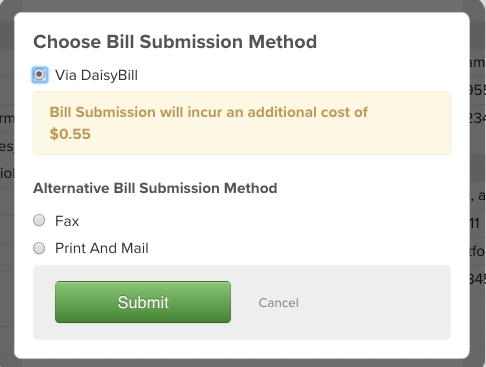The height and width of the screenshot is (367, 486).
Task: Click the 'Fax' label text
Action: point(67,221)
